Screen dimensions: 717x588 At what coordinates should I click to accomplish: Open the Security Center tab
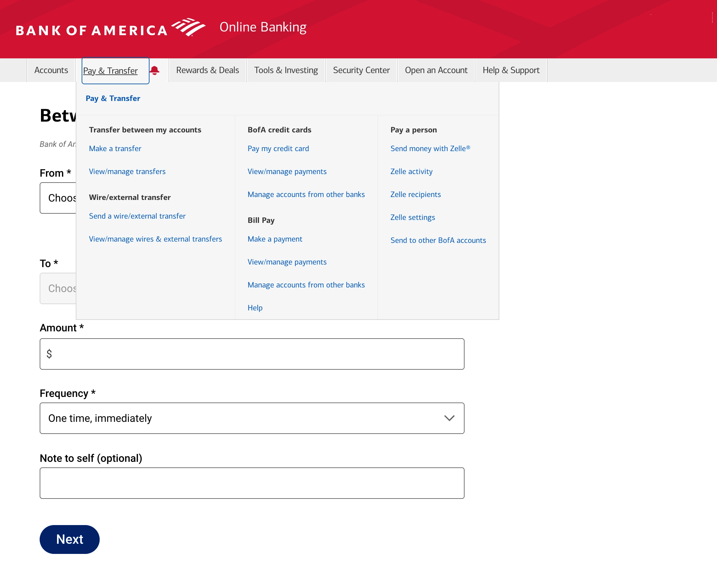point(361,70)
